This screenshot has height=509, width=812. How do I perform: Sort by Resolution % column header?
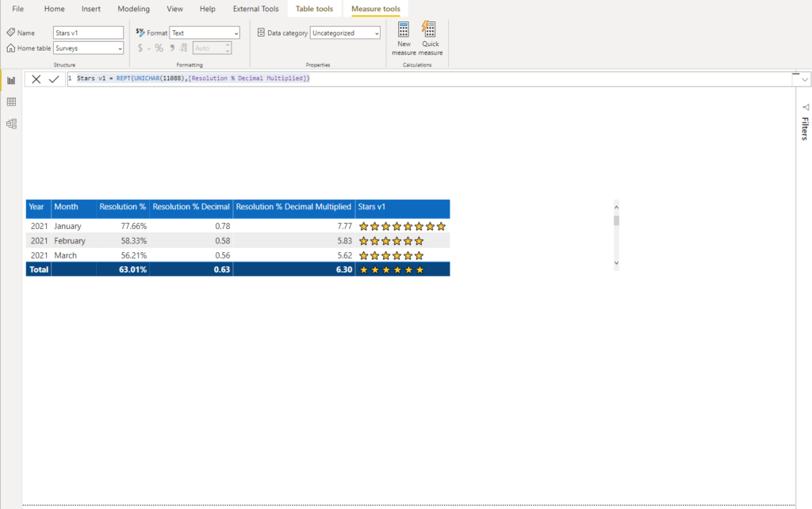click(x=123, y=207)
